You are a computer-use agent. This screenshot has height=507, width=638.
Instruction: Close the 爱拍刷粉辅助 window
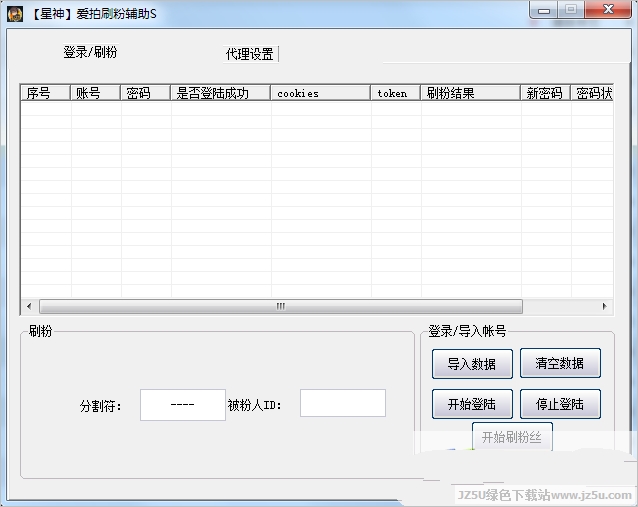coord(608,10)
